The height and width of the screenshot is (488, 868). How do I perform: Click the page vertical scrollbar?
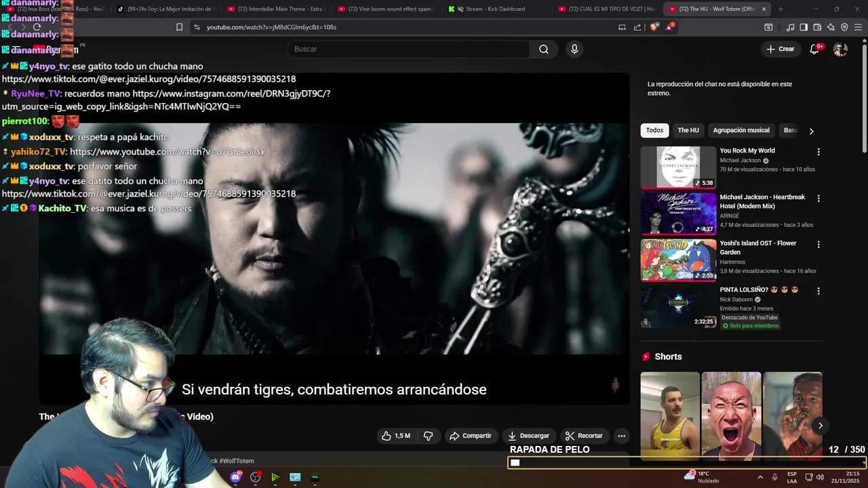[865, 98]
